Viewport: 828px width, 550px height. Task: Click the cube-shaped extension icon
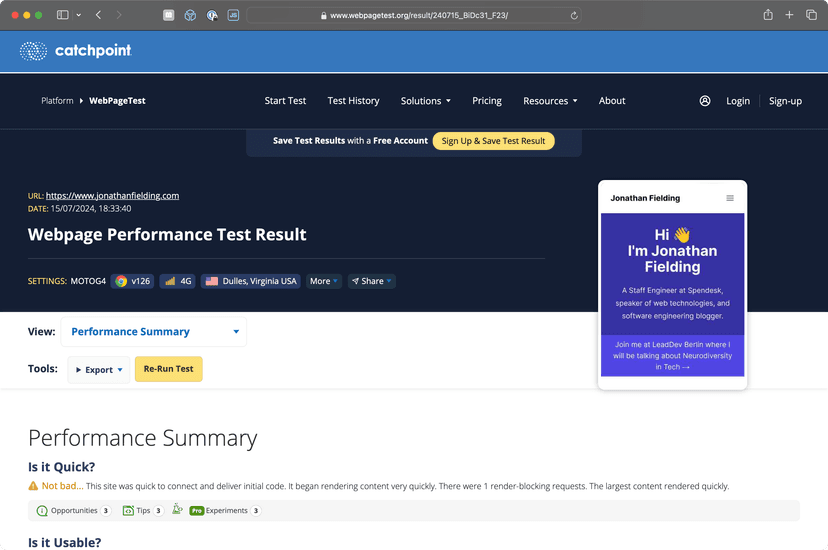[190, 15]
